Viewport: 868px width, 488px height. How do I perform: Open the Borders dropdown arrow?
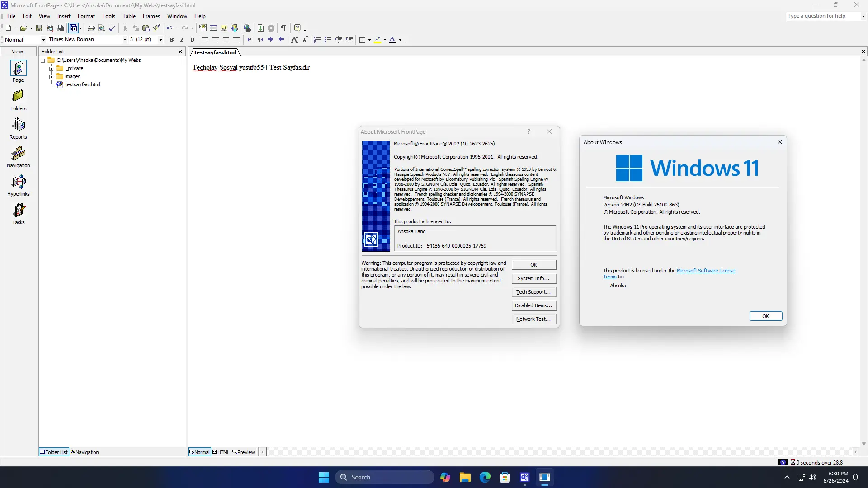click(369, 40)
